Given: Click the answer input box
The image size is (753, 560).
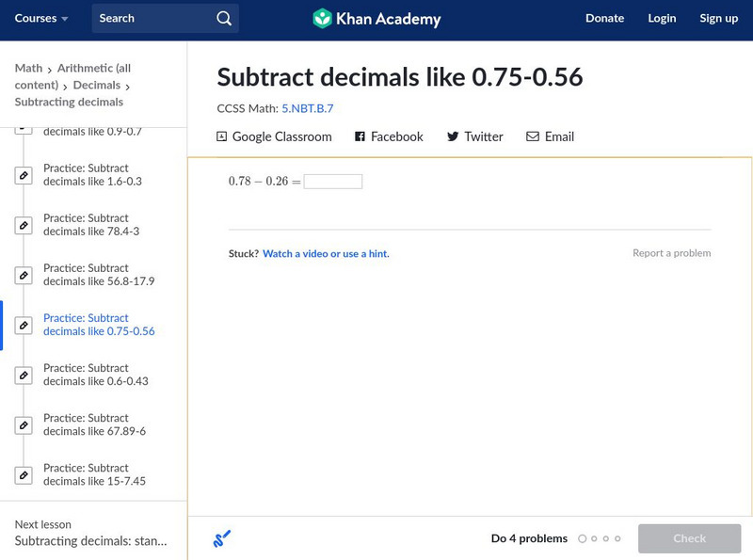Looking at the screenshot, I should (333, 182).
